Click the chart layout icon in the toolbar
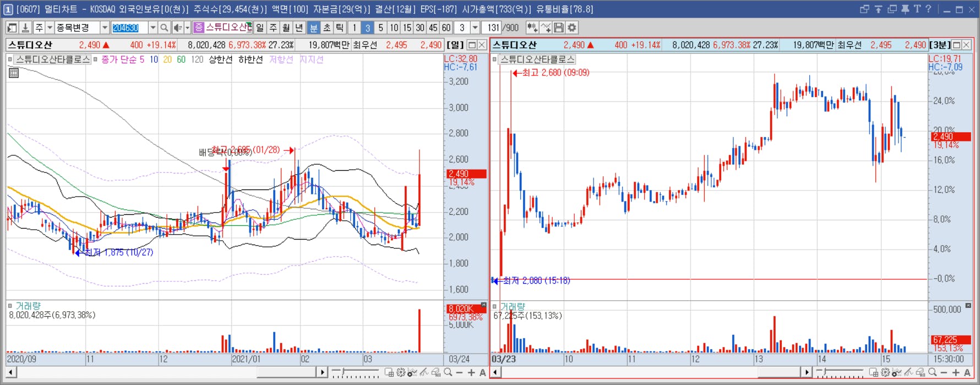 pyautogui.click(x=12, y=28)
